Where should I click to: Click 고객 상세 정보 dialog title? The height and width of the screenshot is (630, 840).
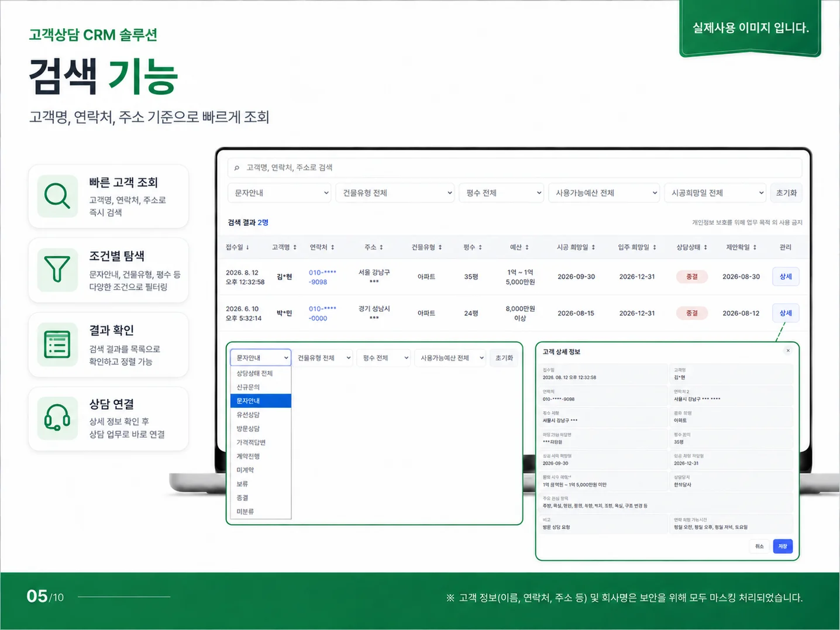pos(561,352)
